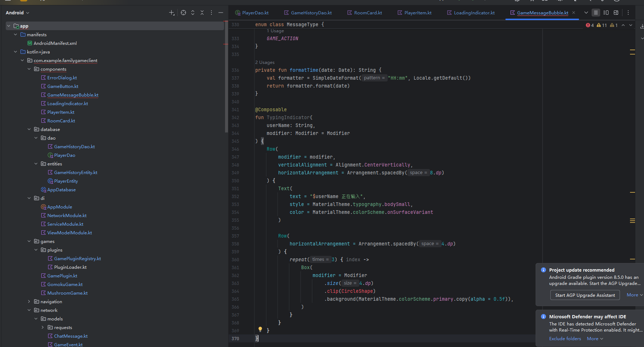Show the hidden editor tabs dropdown

(x=586, y=13)
